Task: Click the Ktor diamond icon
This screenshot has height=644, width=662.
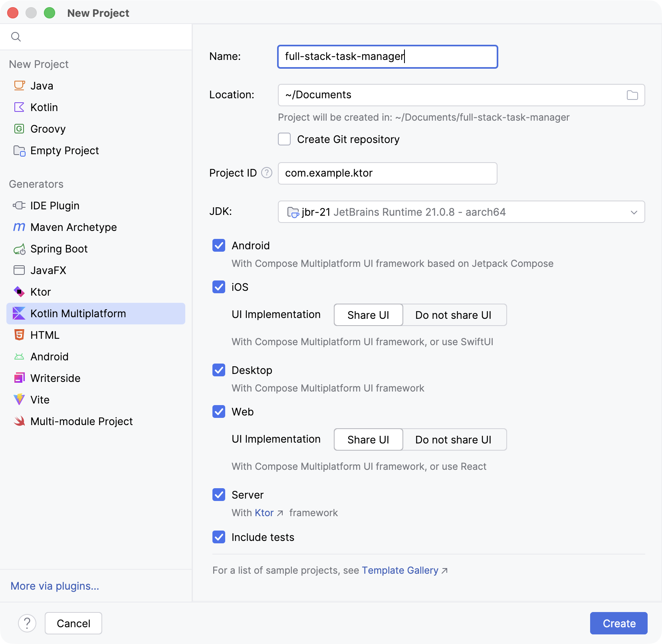Action: click(x=19, y=292)
